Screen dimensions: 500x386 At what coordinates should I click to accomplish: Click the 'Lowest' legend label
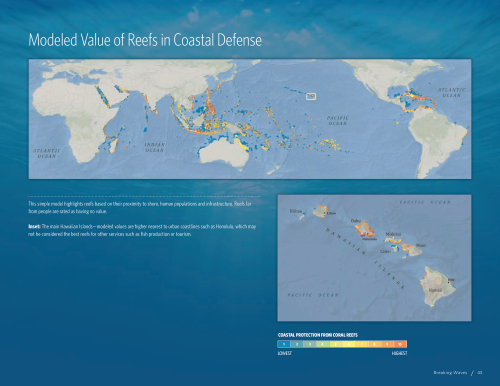[284, 353]
